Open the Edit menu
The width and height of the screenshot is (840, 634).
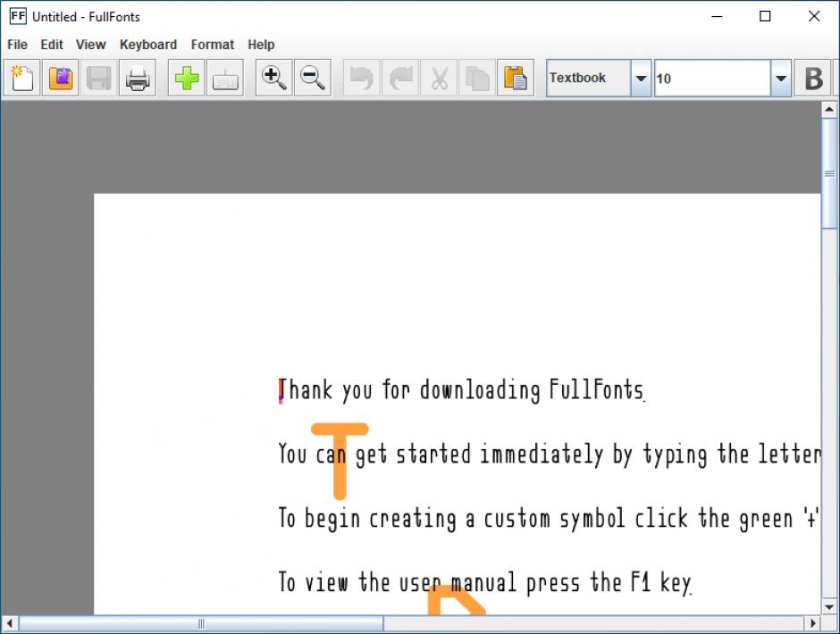[x=52, y=45]
